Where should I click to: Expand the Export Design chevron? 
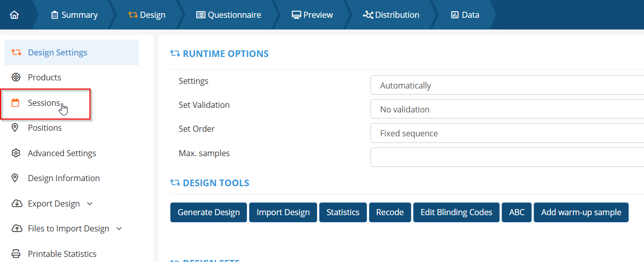[90, 203]
